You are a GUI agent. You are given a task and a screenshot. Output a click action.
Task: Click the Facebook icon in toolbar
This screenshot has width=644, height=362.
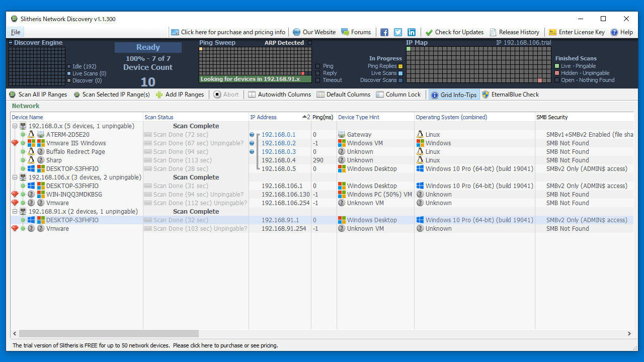pos(384,32)
